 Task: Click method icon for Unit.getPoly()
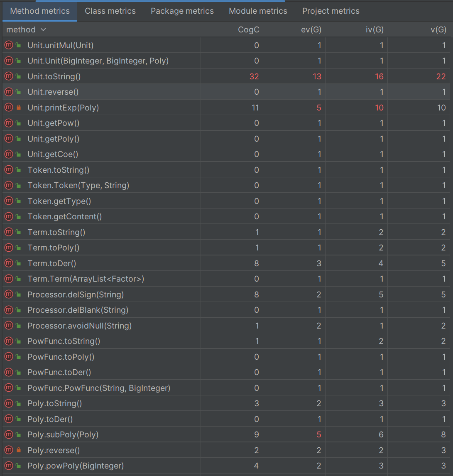point(9,138)
